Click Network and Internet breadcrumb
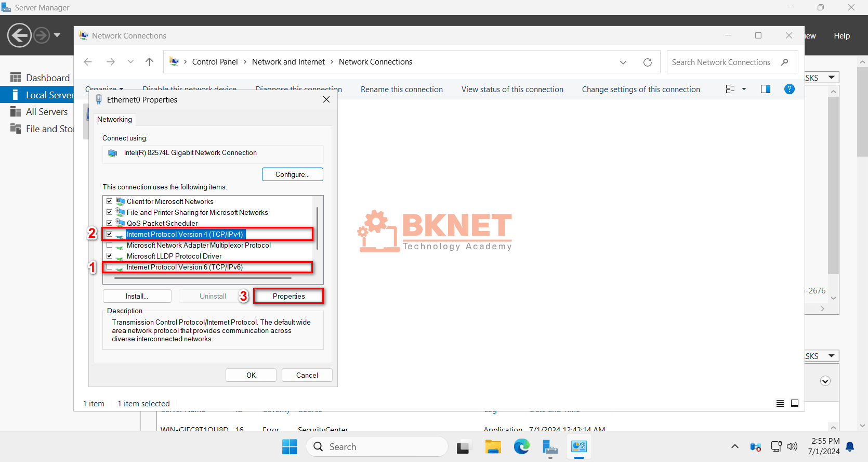The height and width of the screenshot is (462, 868). pos(288,62)
